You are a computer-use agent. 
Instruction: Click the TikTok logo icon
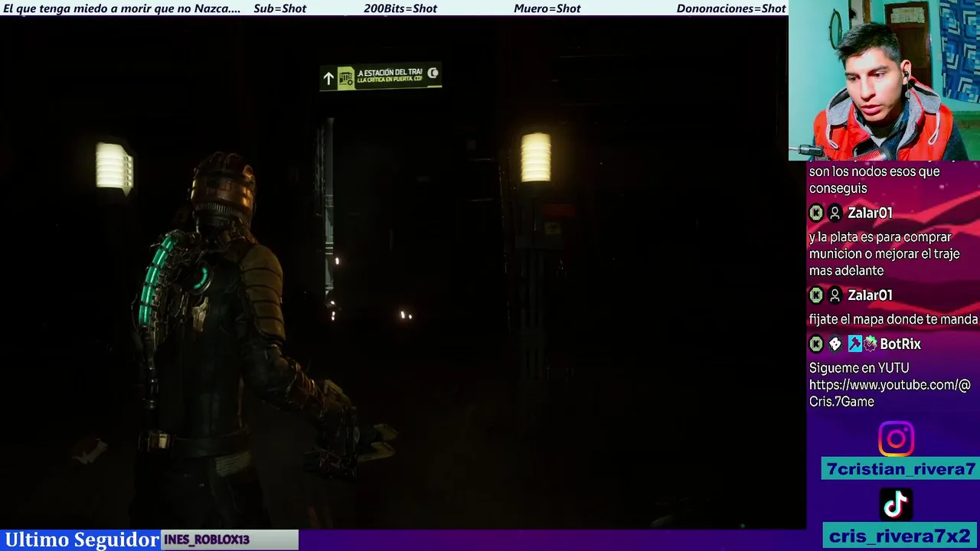pos(896,504)
